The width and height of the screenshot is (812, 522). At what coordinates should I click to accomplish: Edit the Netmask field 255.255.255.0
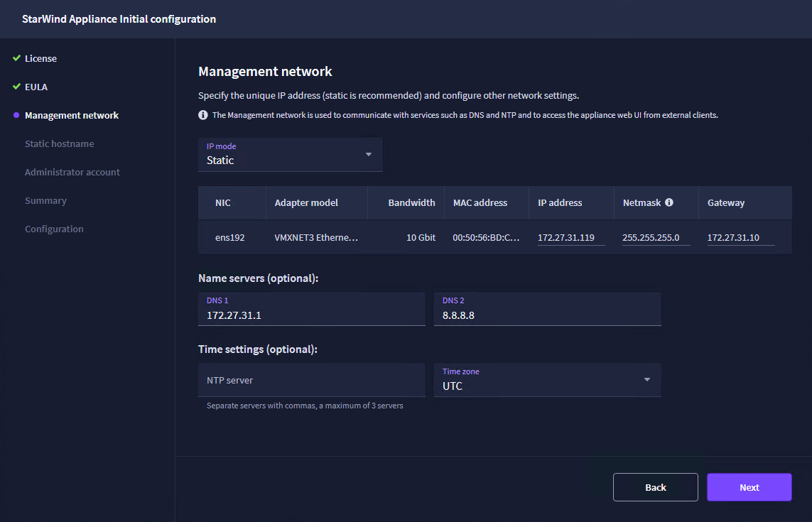tap(656, 238)
